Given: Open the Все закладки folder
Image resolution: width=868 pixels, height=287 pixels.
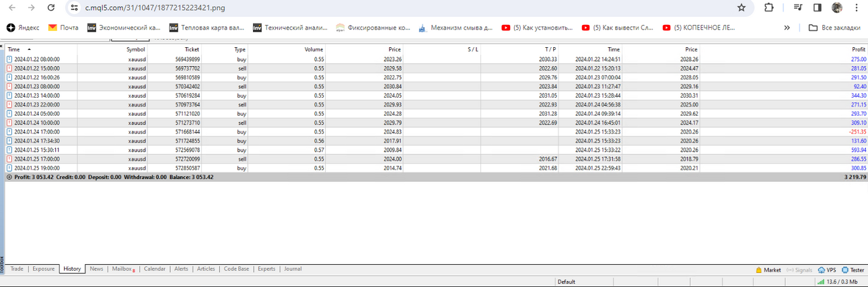Looking at the screenshot, I should point(834,28).
